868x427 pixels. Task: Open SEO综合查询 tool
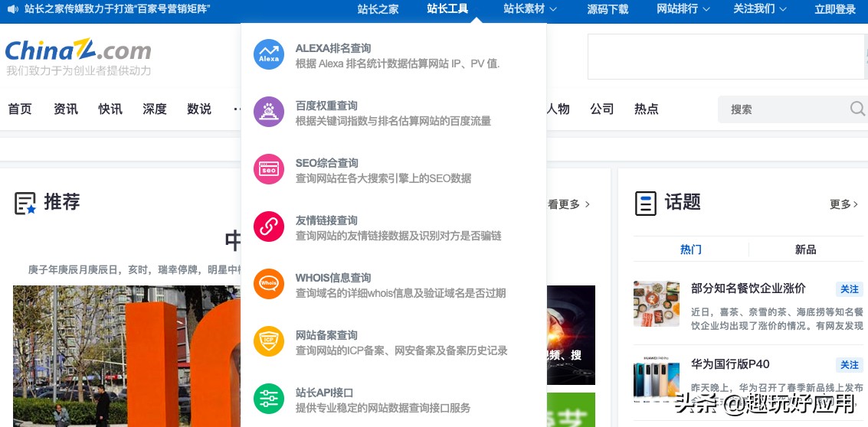[326, 163]
